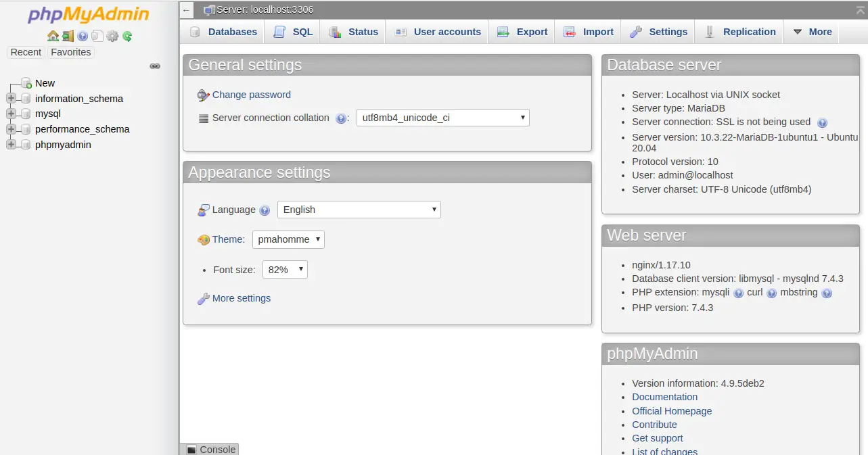The image size is (868, 455).
Task: Click Server: localhost:3306 breadcrumb link
Action: tap(265, 10)
